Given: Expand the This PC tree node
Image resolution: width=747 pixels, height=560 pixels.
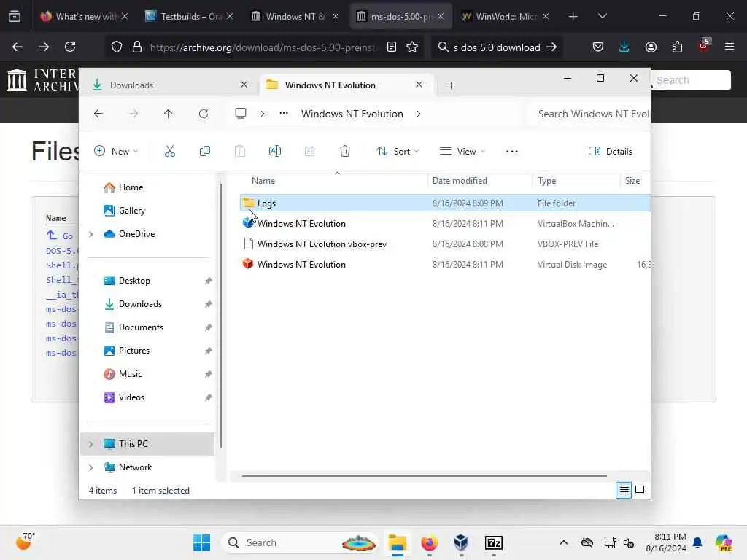Looking at the screenshot, I should [x=91, y=444].
